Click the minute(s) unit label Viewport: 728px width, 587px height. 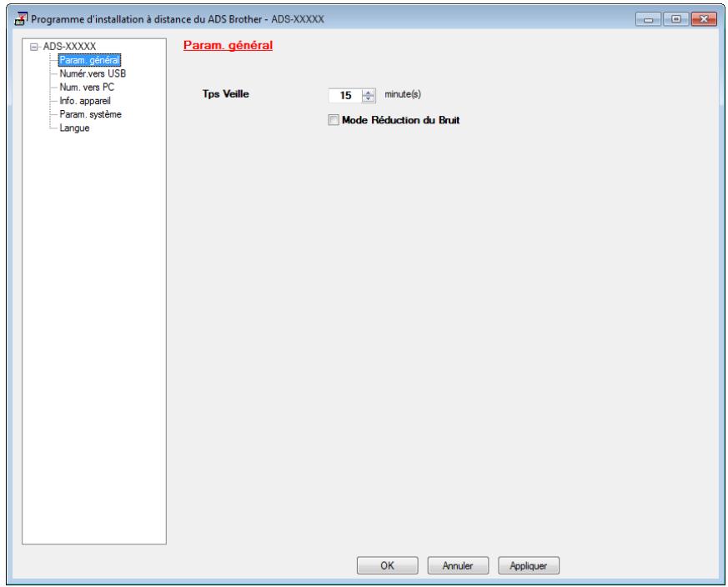coord(403,94)
